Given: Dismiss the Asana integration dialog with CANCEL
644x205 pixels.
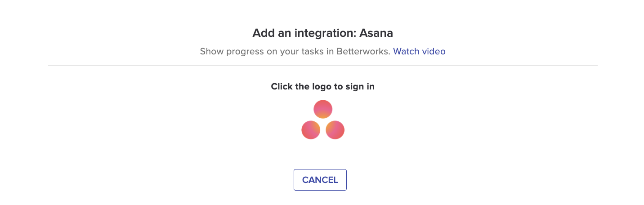Looking at the screenshot, I should pos(320,180).
